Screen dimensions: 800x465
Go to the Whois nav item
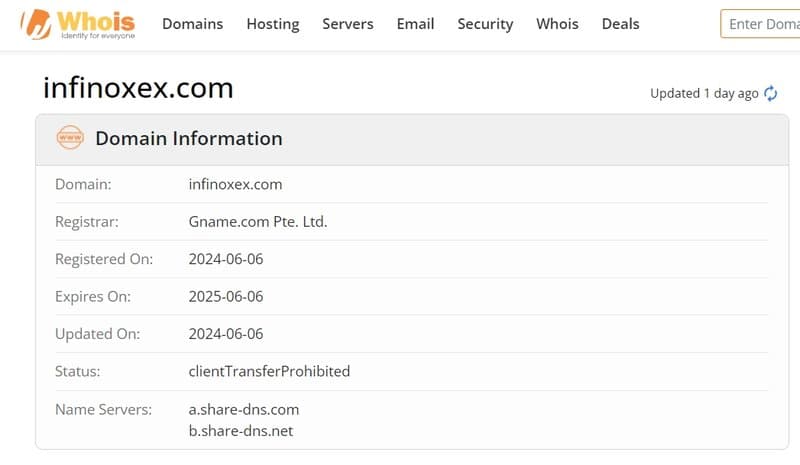(557, 24)
